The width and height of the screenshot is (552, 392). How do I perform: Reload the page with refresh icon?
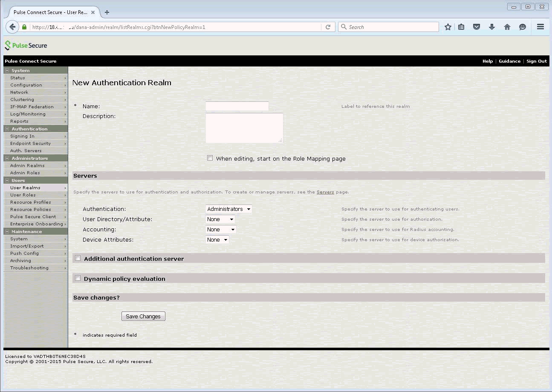328,27
